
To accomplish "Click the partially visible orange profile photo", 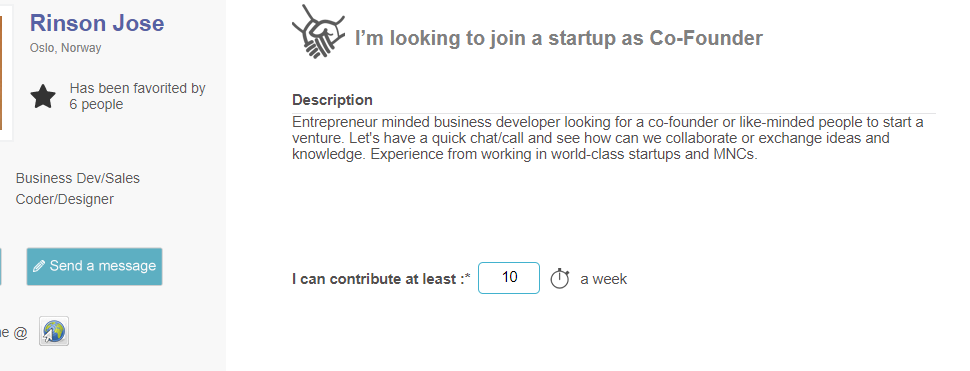I will (x=1, y=73).
